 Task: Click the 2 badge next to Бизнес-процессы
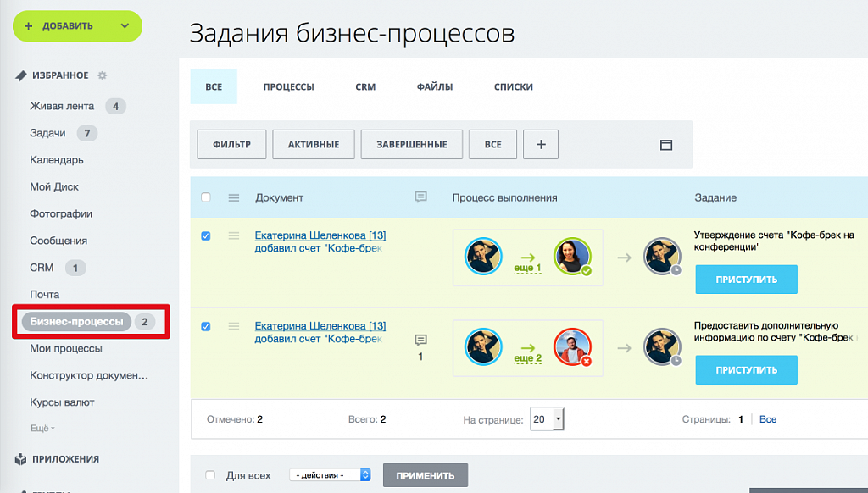tap(144, 322)
